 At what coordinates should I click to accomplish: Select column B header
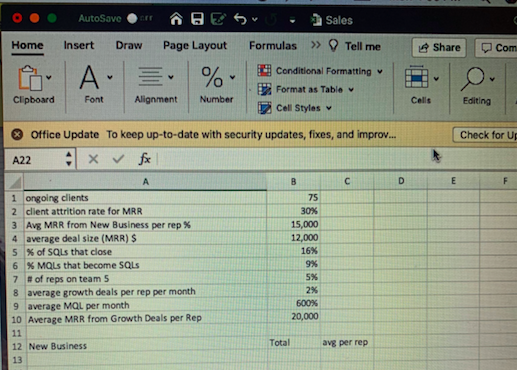point(293,182)
